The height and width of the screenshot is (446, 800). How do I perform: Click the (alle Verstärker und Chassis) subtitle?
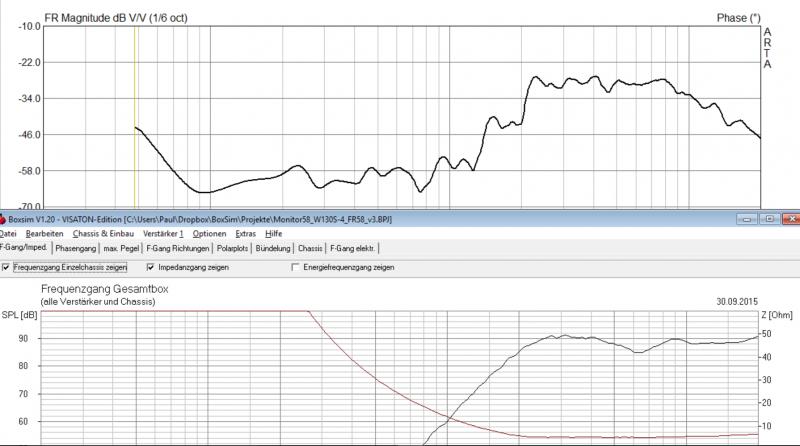click(x=98, y=302)
